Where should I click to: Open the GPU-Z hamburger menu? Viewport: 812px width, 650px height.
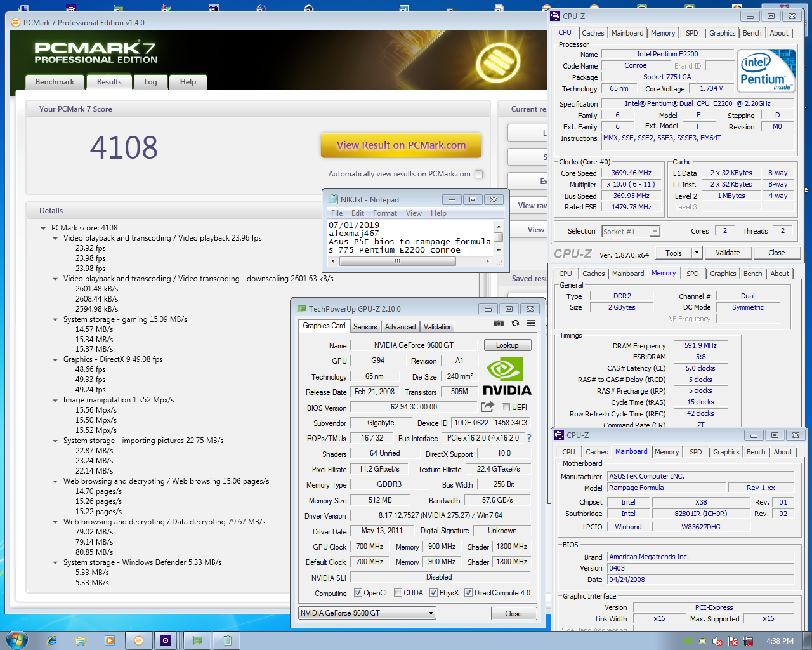531,323
